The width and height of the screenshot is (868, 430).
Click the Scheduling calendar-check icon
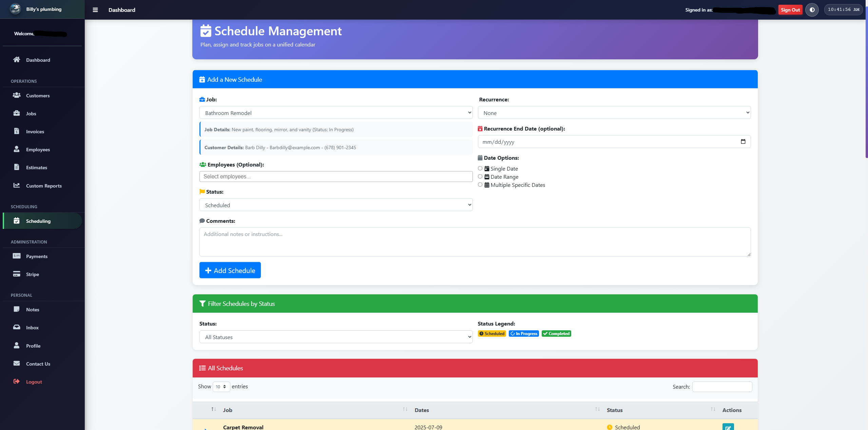click(x=17, y=221)
